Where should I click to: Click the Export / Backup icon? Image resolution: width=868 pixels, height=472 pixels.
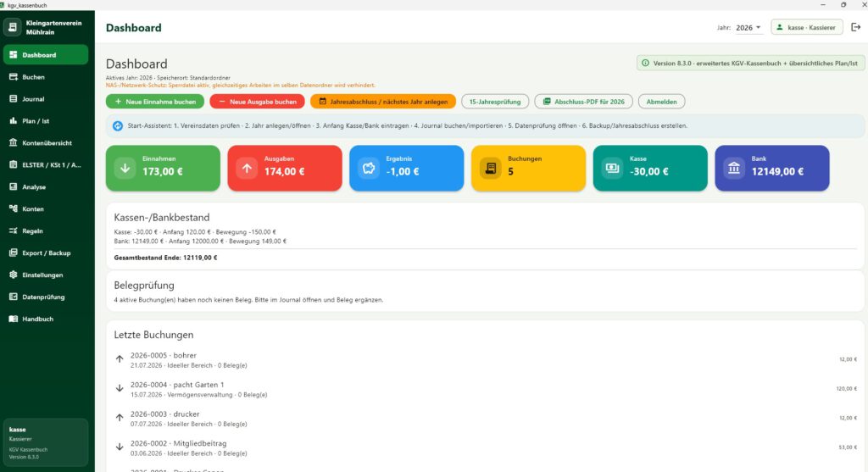click(x=14, y=253)
